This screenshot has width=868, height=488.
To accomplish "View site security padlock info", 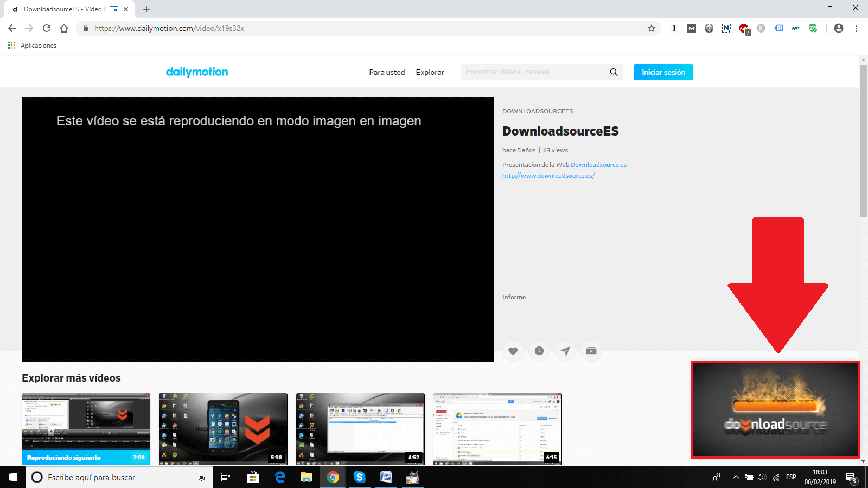I will 86,28.
